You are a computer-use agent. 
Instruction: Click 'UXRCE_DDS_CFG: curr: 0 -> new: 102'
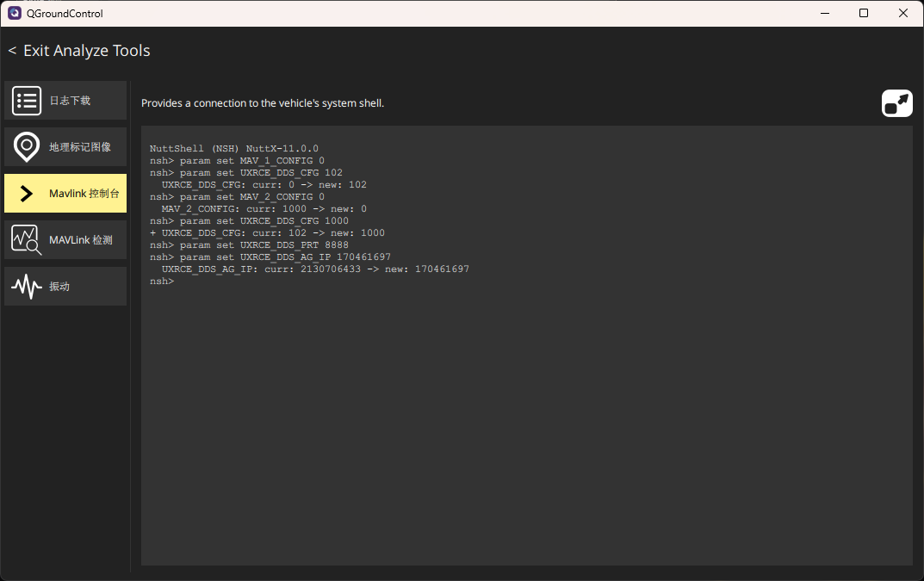pos(264,185)
